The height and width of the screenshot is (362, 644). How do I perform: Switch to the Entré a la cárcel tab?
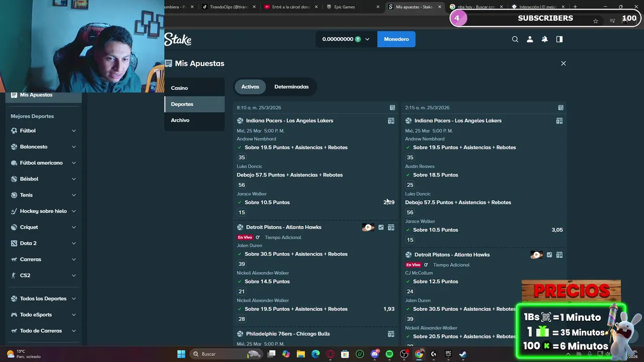[x=291, y=7]
